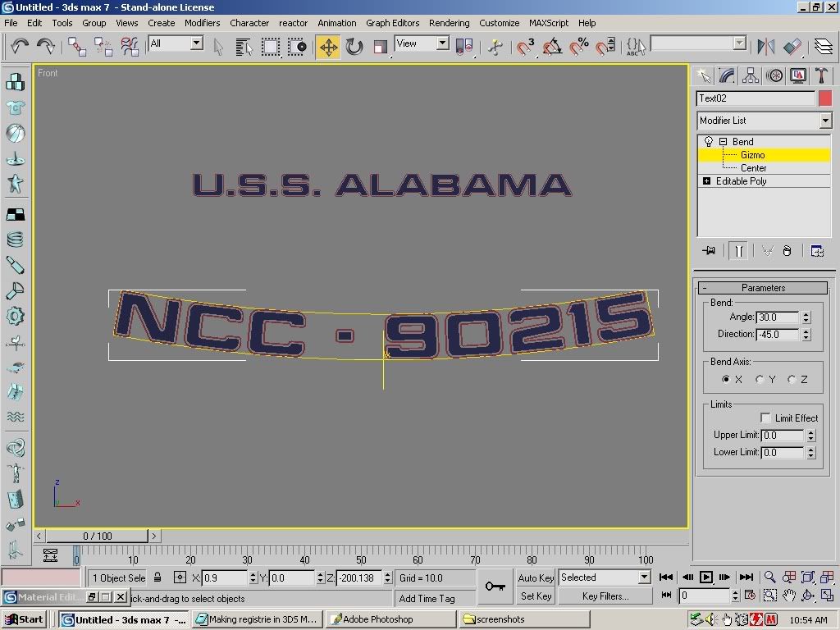
Task: Click the Bend Direction value field
Action: point(778,335)
